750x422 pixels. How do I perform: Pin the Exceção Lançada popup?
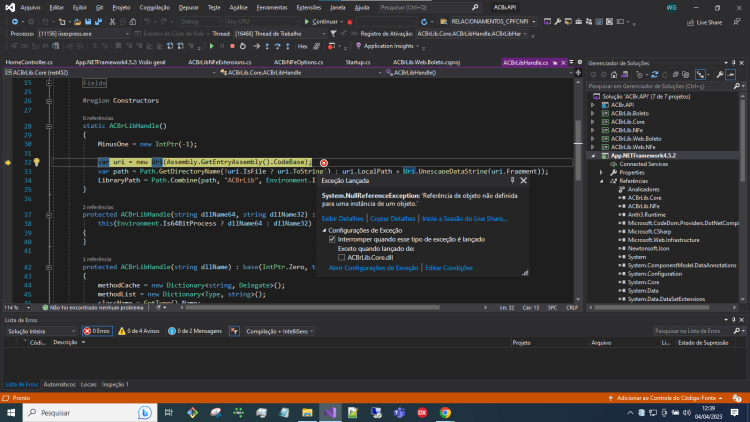pos(512,180)
